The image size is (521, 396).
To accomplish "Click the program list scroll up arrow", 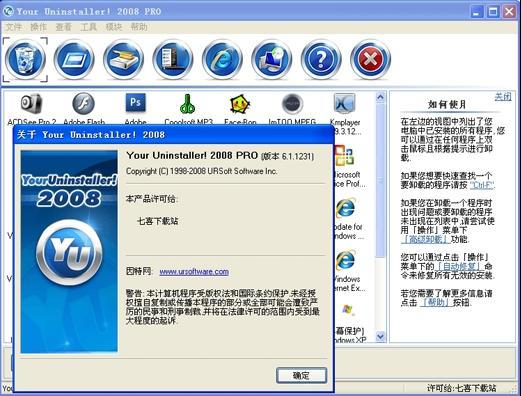I will [x=380, y=97].
